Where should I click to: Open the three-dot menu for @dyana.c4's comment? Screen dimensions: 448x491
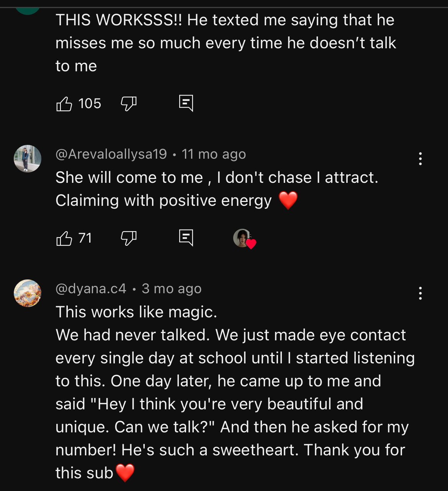(x=420, y=293)
